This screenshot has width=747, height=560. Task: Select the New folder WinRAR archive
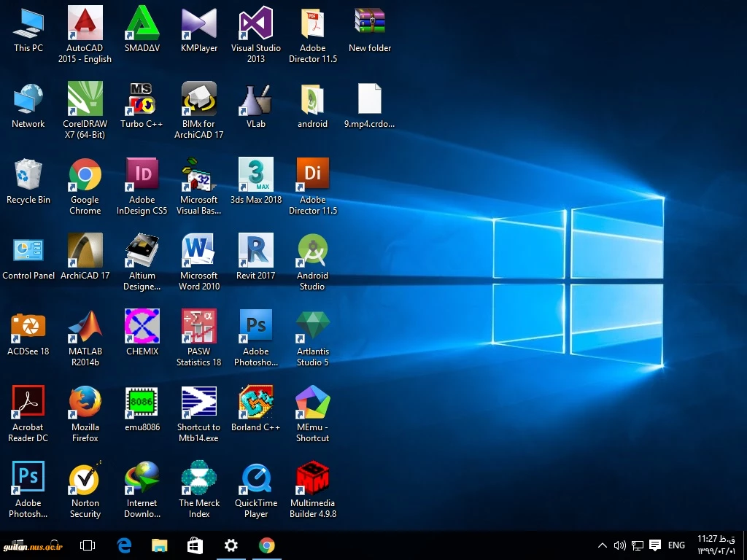point(370,29)
